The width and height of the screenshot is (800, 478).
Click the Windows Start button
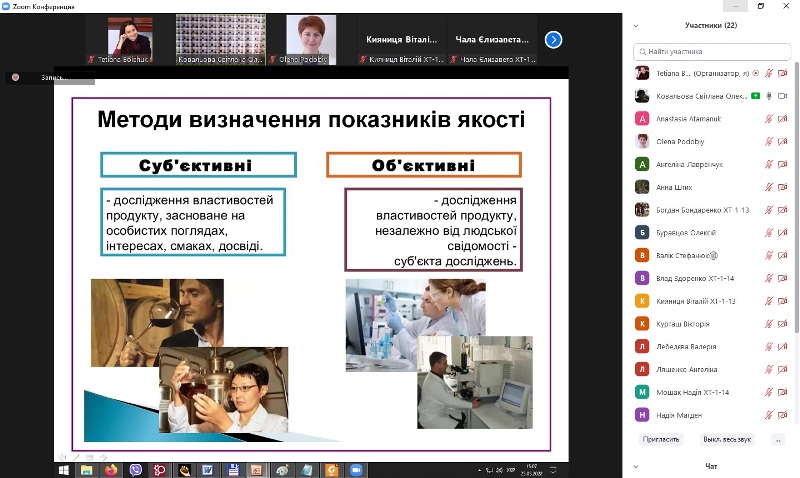pyautogui.click(x=64, y=470)
